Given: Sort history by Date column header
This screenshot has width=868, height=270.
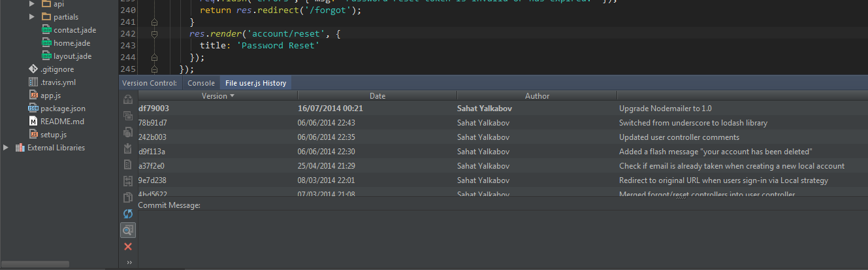Looking at the screenshot, I should 377,95.
